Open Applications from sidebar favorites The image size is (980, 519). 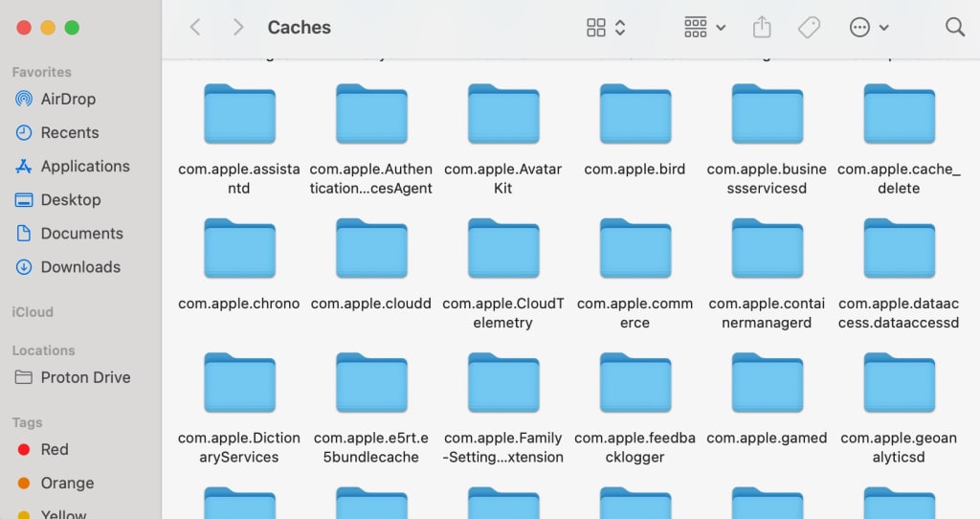click(x=85, y=167)
